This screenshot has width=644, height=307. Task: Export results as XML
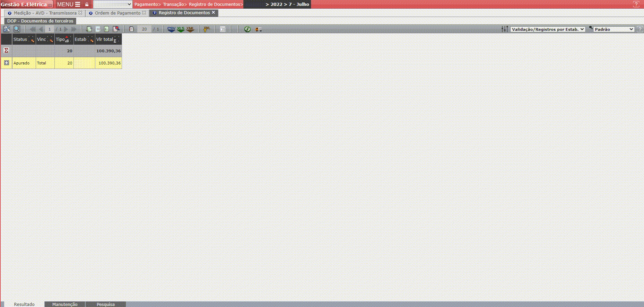190,29
